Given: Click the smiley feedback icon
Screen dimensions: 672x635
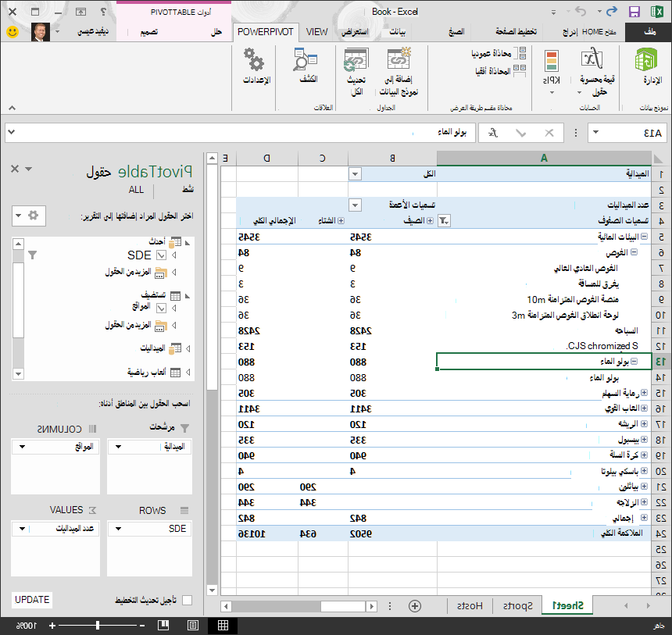Looking at the screenshot, I should [13, 32].
